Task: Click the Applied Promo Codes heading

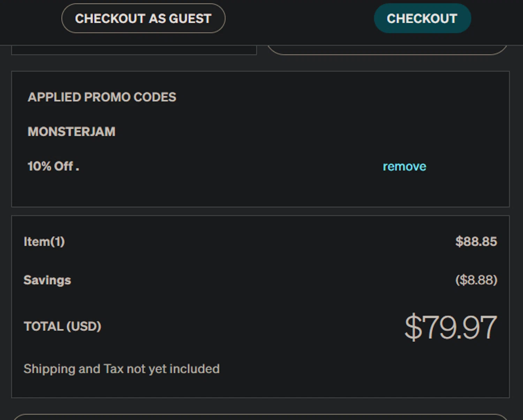Action: pos(102,97)
